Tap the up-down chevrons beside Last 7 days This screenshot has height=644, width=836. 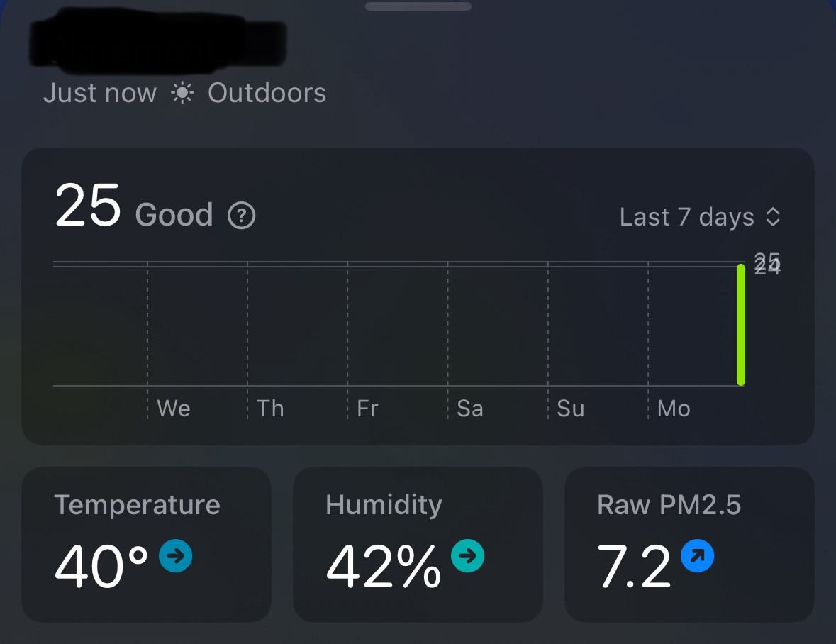tap(773, 217)
